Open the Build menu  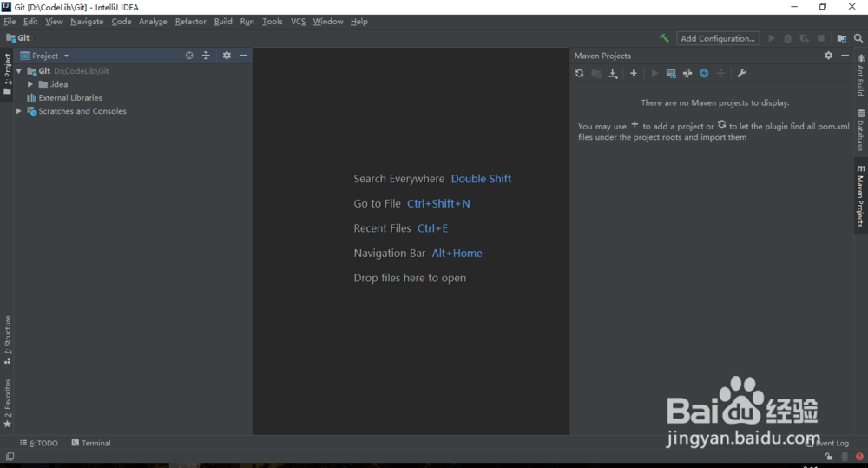[x=223, y=22]
